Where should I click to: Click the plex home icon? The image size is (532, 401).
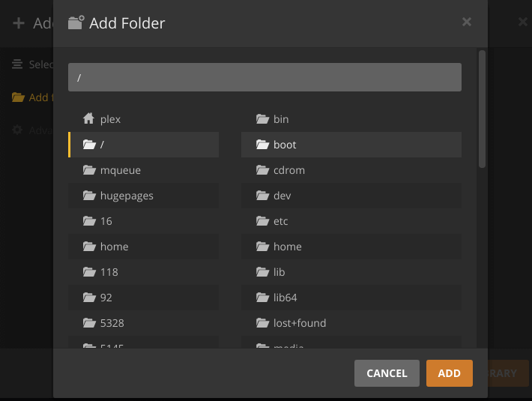coord(89,119)
